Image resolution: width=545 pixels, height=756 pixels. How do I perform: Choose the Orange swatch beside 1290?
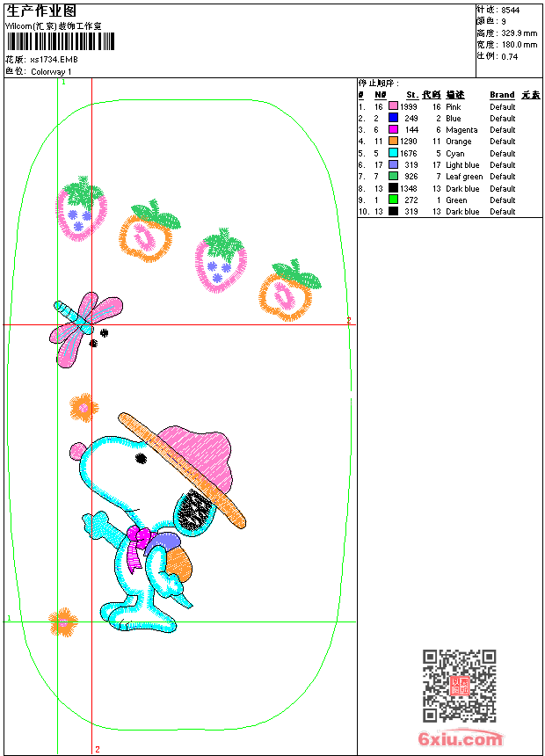pos(394,142)
